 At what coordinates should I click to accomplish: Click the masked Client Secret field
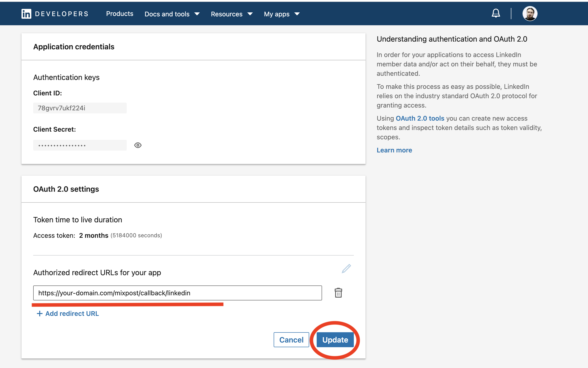[80, 145]
